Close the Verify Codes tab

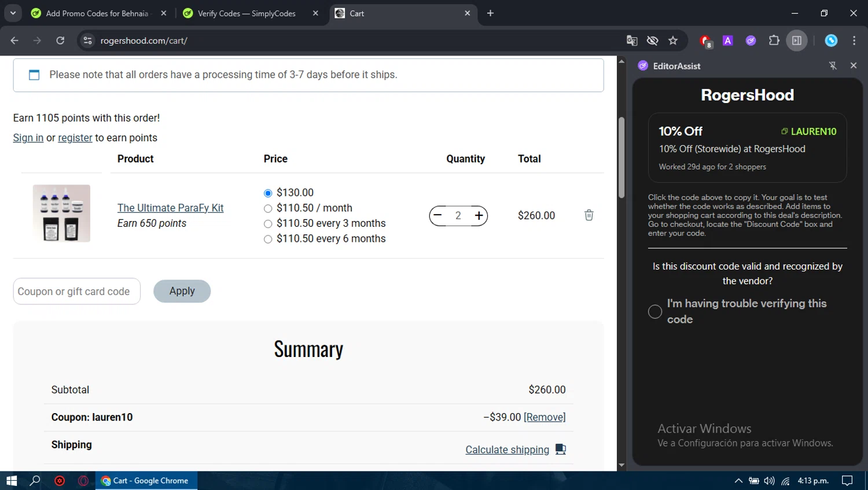click(x=315, y=13)
